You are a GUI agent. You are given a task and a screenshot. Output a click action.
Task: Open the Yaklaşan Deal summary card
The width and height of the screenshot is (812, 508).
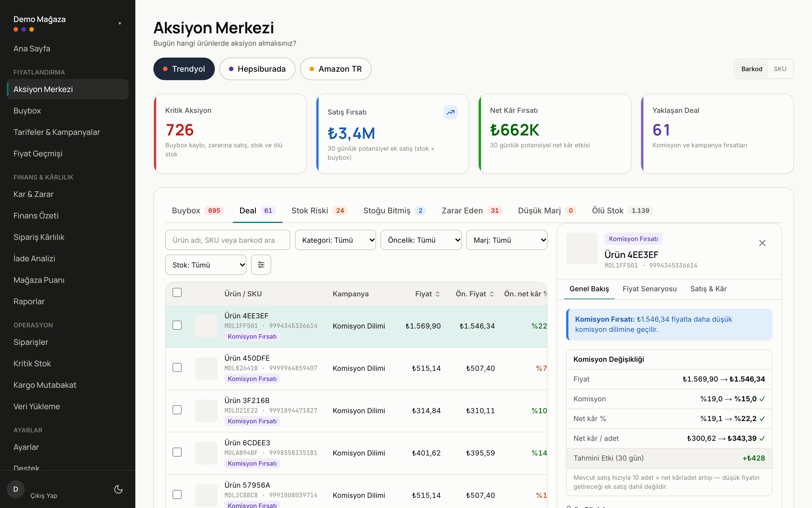717,134
